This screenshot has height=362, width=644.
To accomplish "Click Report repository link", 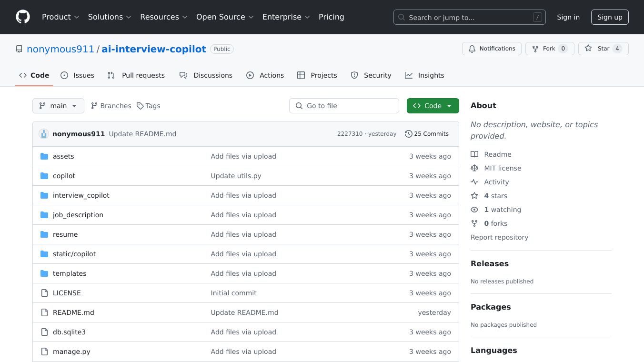I will [499, 237].
